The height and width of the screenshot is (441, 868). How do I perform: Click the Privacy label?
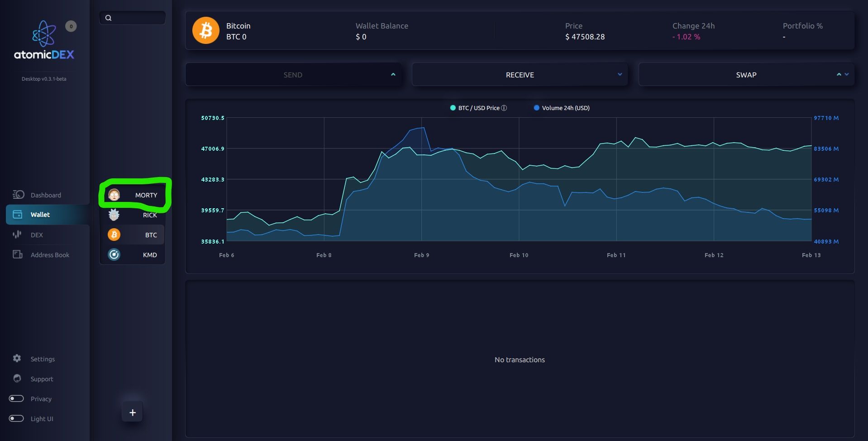(x=41, y=399)
